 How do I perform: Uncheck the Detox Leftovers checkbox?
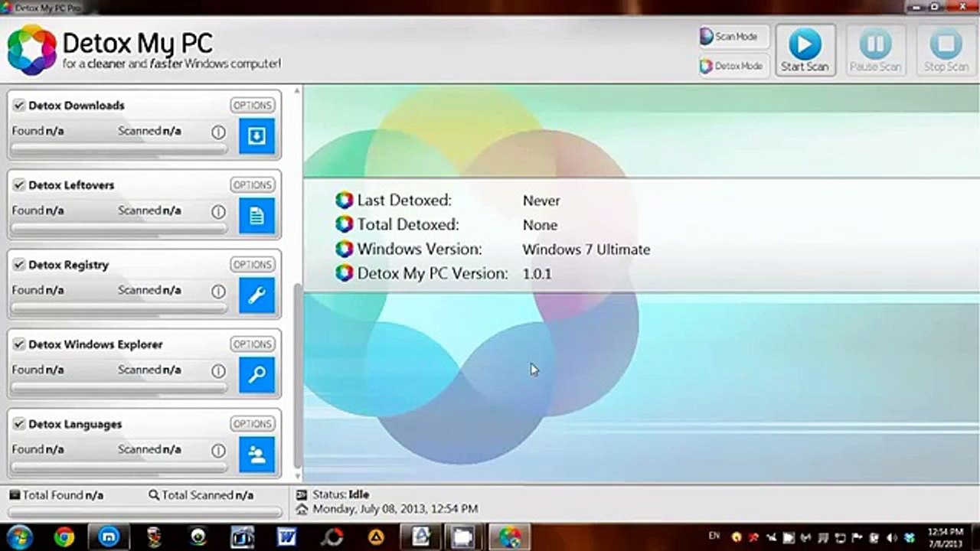pos(19,185)
